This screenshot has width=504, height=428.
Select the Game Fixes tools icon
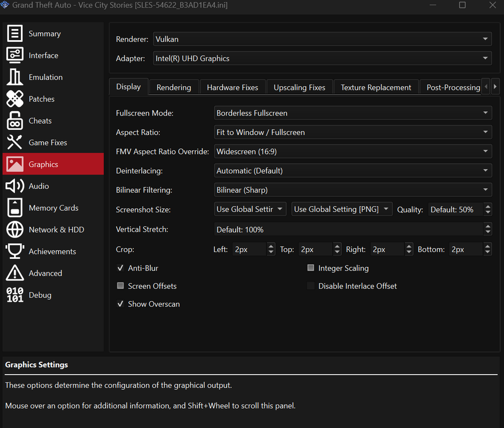click(15, 142)
